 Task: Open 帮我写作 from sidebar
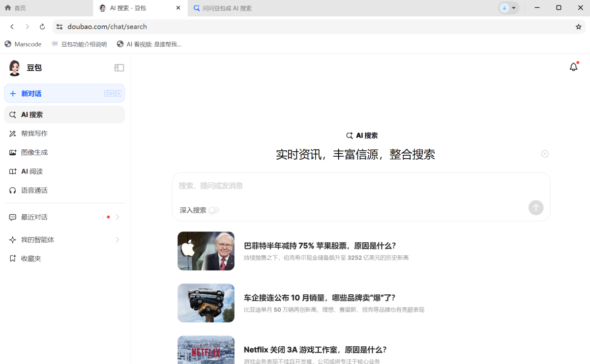[34, 134]
